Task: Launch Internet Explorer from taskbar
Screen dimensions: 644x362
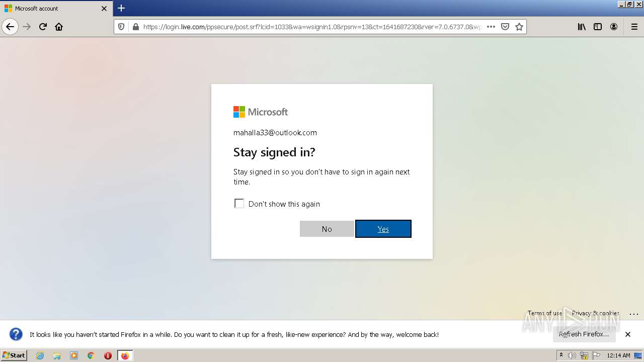Action: pos(40,355)
